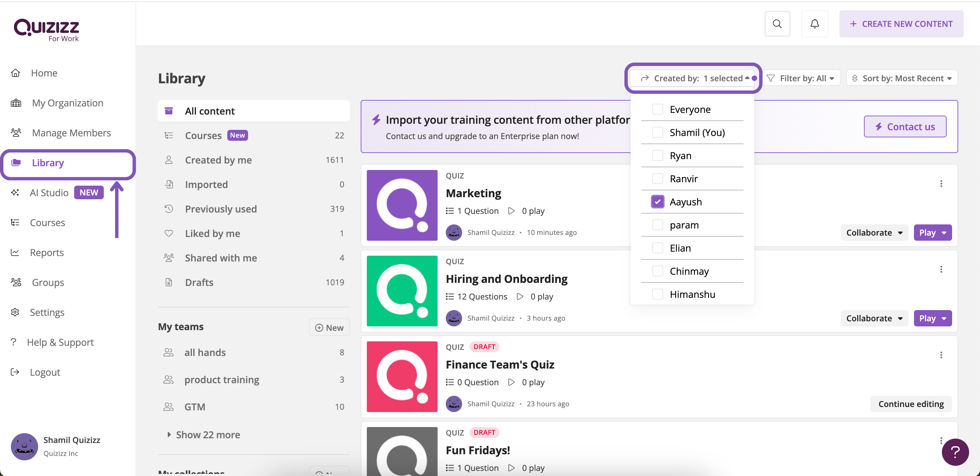
Task: Check the Ryan checkbox
Action: (657, 155)
